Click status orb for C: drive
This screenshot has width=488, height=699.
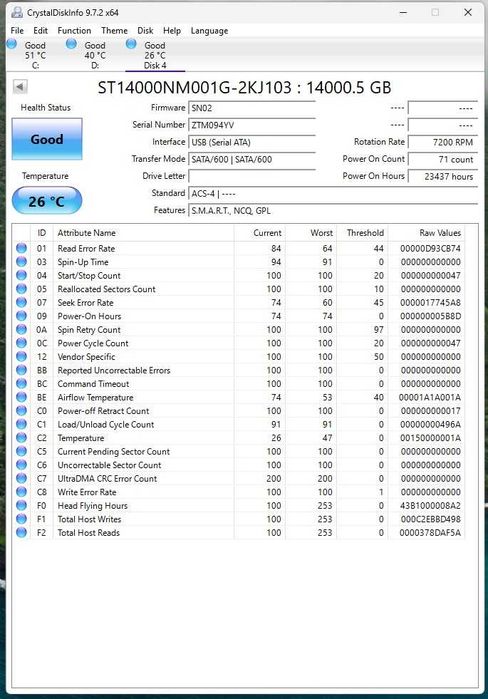click(x=12, y=44)
